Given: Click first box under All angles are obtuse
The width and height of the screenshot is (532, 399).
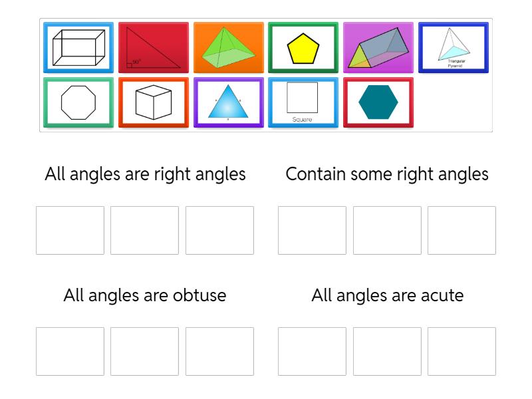Looking at the screenshot, I should tap(70, 351).
